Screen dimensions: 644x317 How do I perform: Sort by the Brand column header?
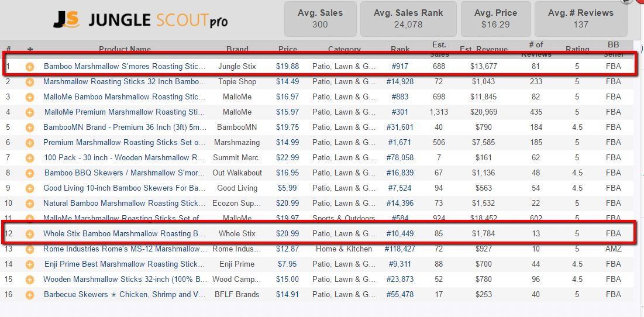pyautogui.click(x=237, y=49)
